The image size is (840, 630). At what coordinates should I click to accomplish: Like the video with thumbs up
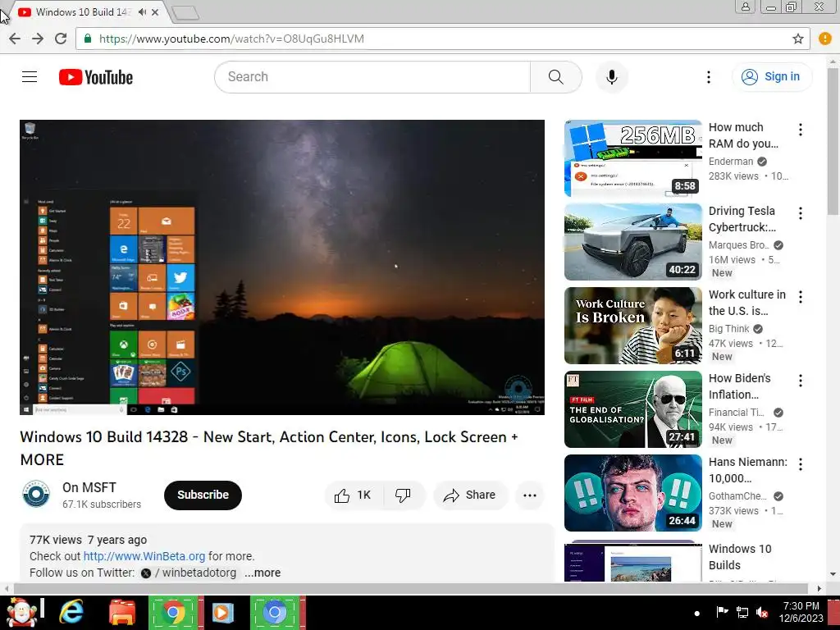point(353,495)
